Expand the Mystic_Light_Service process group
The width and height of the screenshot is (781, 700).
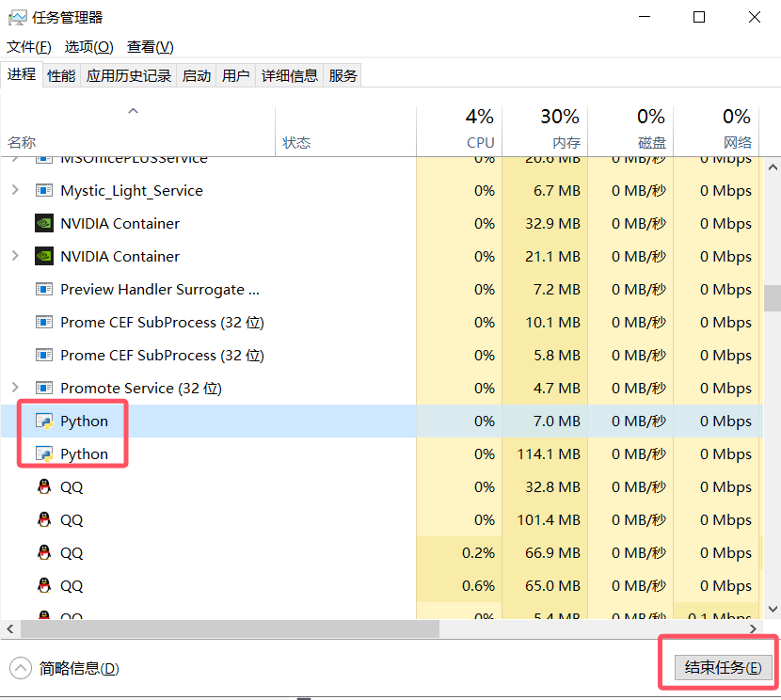15,190
